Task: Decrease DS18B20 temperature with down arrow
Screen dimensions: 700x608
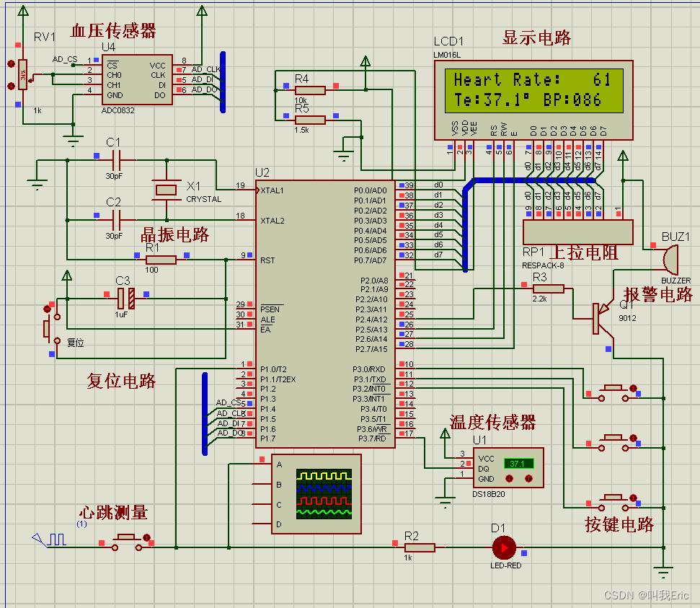Action: [510, 479]
